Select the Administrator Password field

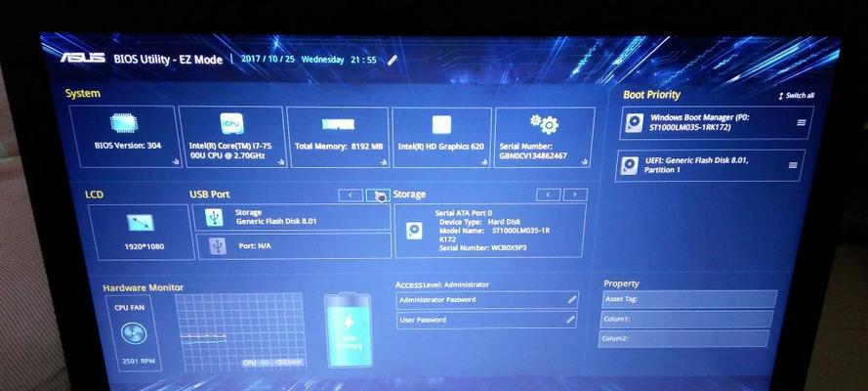tap(487, 300)
